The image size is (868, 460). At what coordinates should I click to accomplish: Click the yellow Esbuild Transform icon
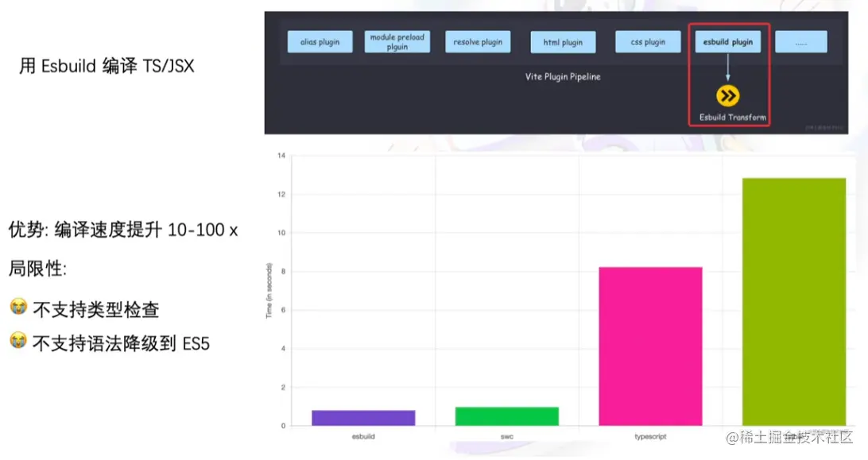pos(728,96)
